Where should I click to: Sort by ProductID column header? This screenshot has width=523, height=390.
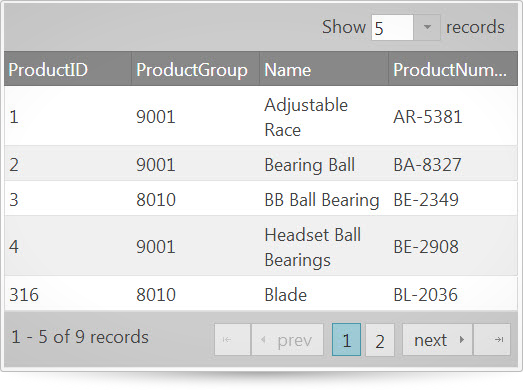point(68,69)
